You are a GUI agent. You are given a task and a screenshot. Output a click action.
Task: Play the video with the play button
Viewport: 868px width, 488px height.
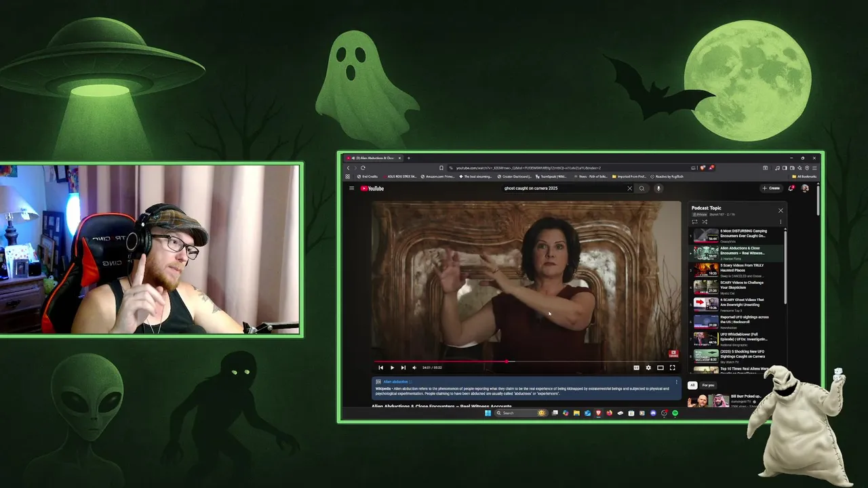click(392, 367)
